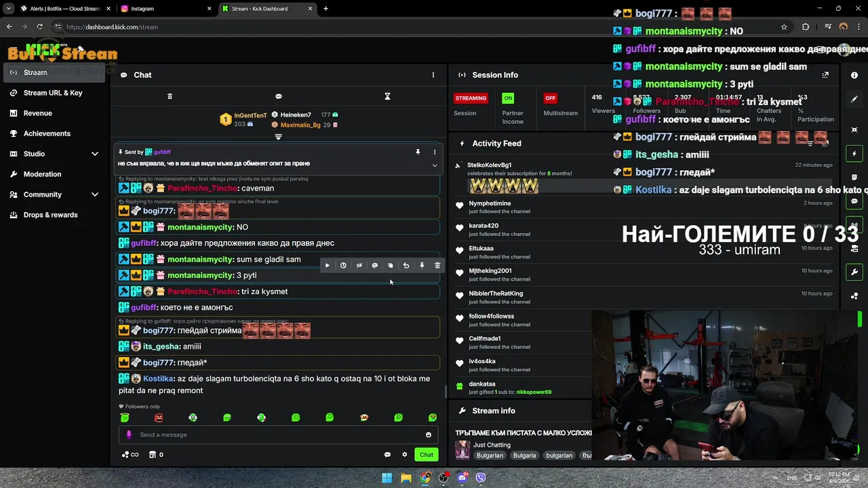Viewport: 868px width, 488px height.
Task: Click the clock timeout icon in the message hover toolbar
Action: [x=343, y=266]
